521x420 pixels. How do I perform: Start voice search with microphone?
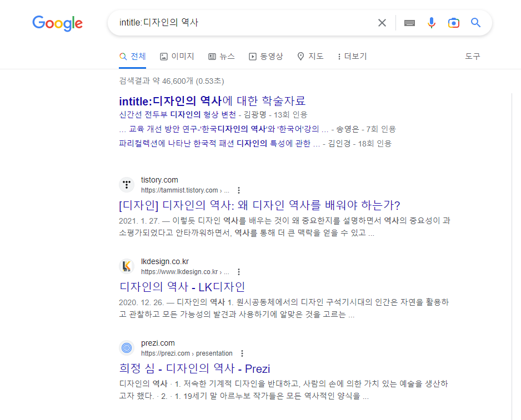pyautogui.click(x=432, y=23)
